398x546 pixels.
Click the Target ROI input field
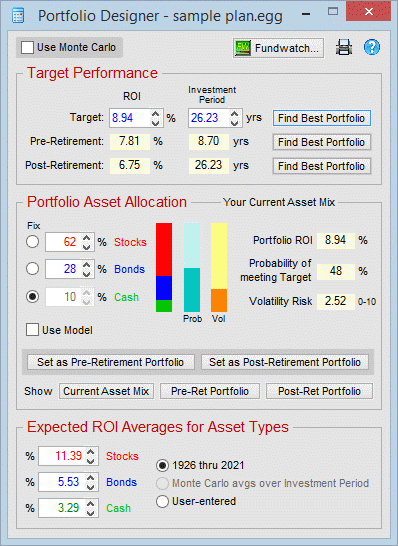tap(130, 118)
